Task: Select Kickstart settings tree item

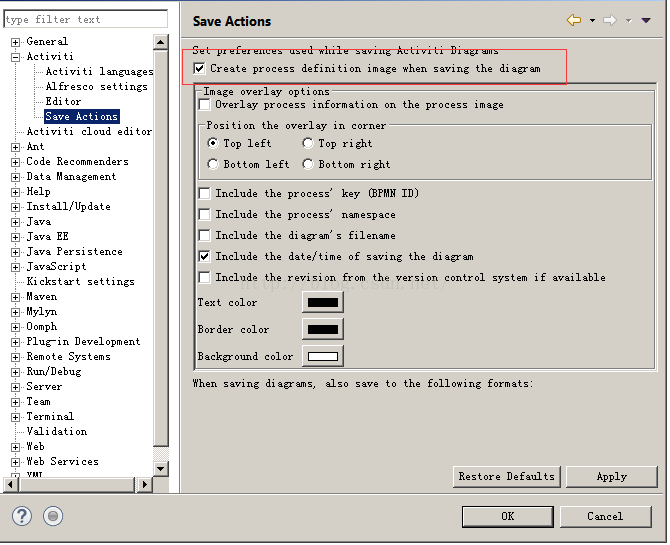Action: click(x=80, y=281)
